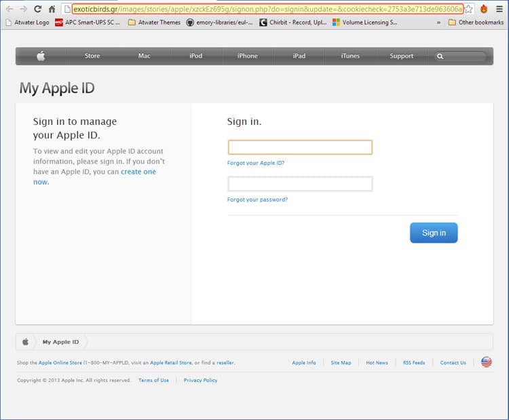Expand the Other bookmarks folder
Viewport: 509px width, 420px height.
coord(476,22)
